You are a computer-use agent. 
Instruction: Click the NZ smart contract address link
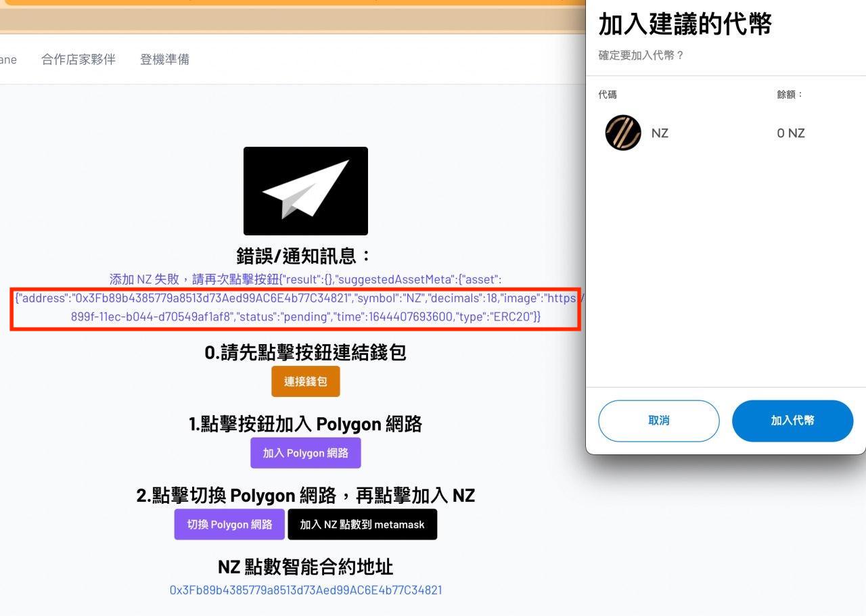click(x=305, y=590)
